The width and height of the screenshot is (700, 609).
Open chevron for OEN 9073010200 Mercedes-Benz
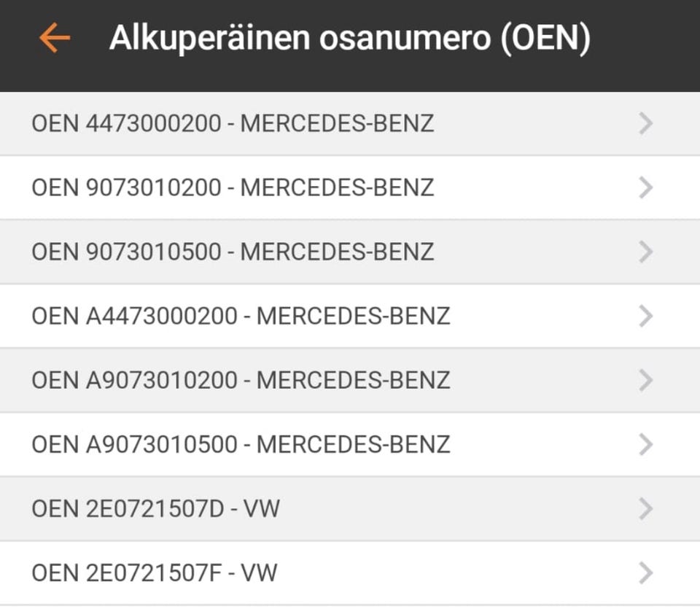(645, 188)
